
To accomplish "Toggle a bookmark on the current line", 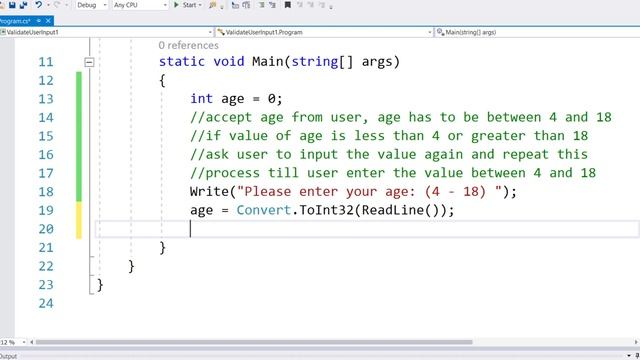I will (288, 5).
